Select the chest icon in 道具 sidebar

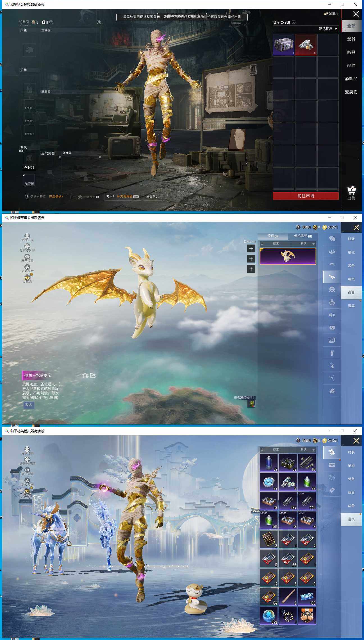click(332, 465)
